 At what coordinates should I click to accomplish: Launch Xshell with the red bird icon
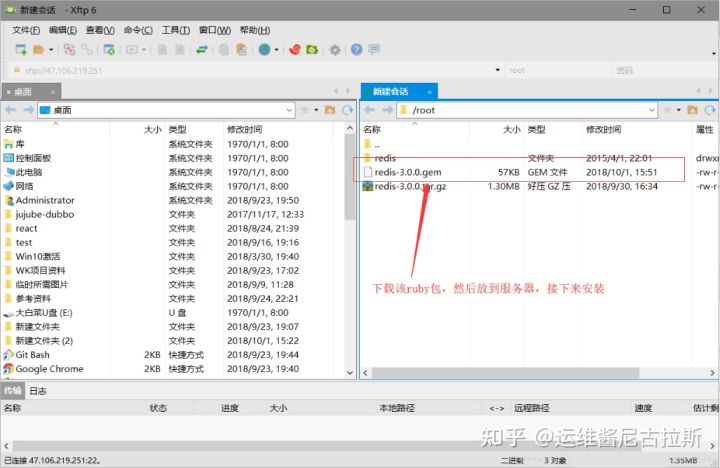[295, 50]
